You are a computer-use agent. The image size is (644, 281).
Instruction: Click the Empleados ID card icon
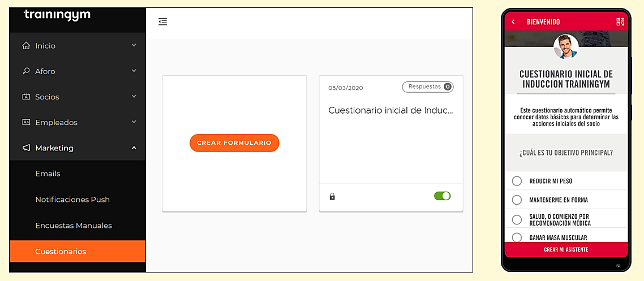click(x=26, y=122)
